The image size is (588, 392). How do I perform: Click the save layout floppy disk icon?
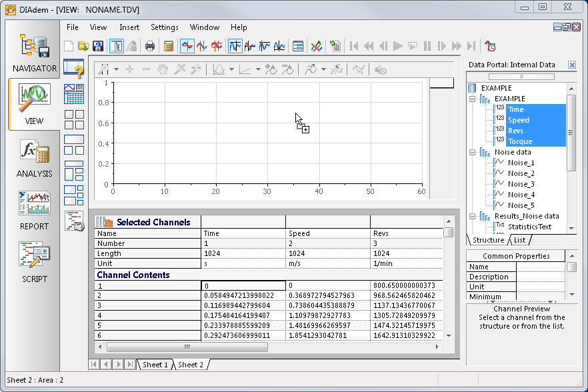pyautogui.click(x=98, y=46)
